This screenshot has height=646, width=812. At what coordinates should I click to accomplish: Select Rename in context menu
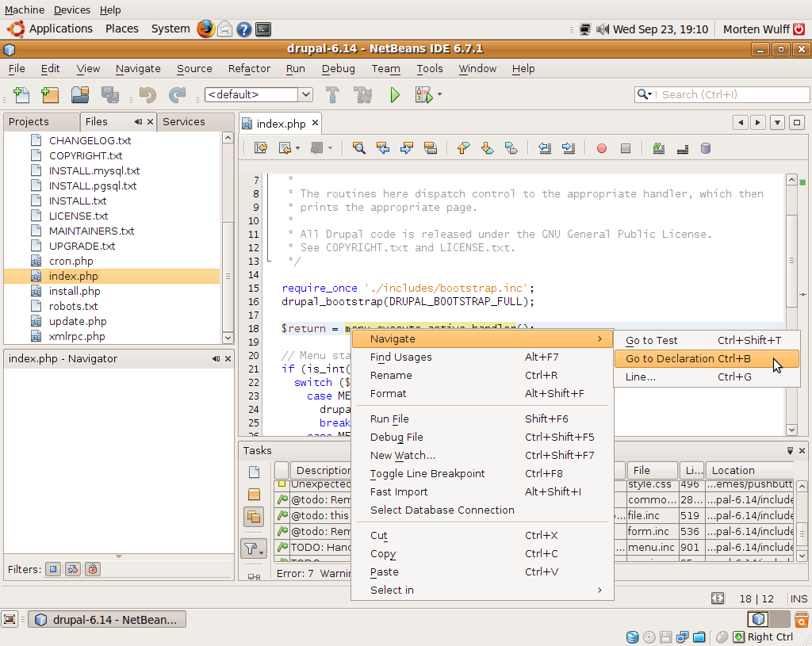coord(482,375)
